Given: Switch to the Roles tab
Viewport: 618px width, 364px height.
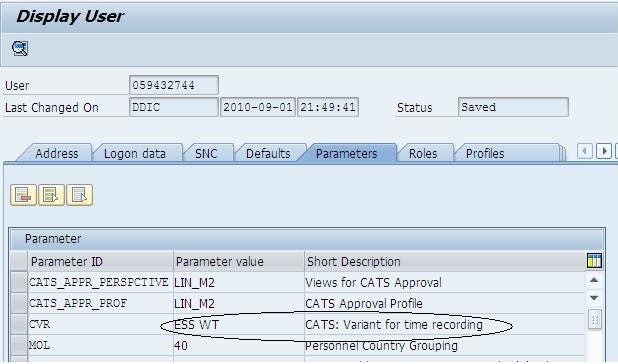Looking at the screenshot, I should 423,153.
